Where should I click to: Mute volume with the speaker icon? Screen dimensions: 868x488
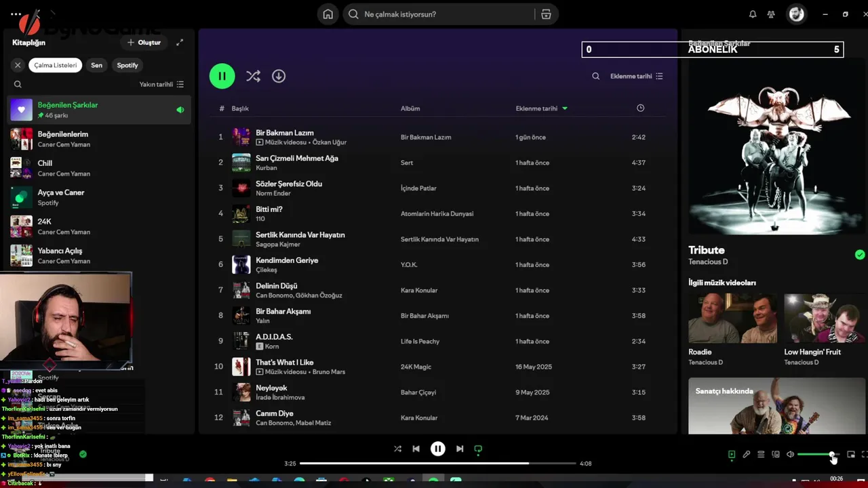[x=790, y=454]
